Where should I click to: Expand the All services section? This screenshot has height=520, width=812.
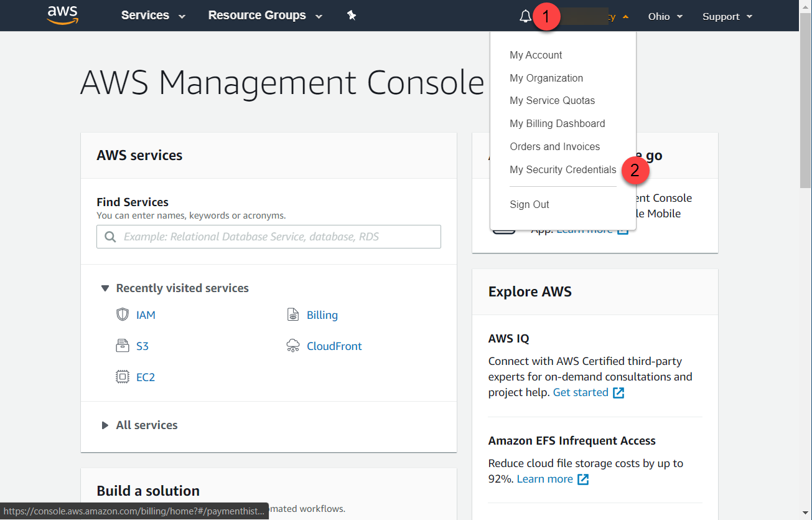coord(105,425)
